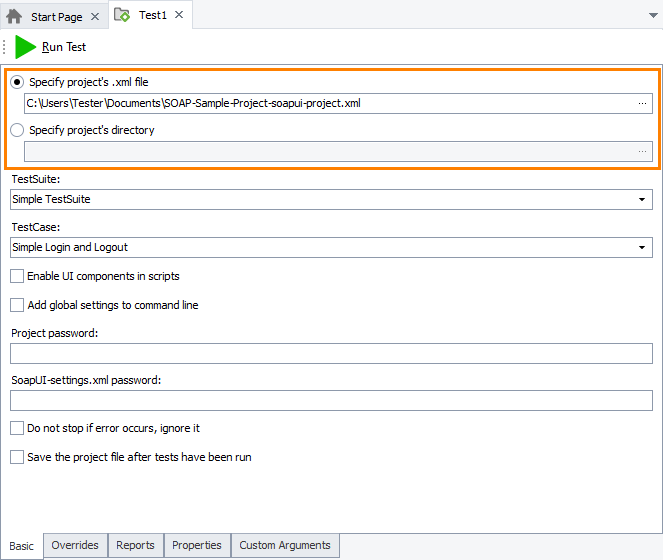Close the Start Page tab

click(94, 17)
